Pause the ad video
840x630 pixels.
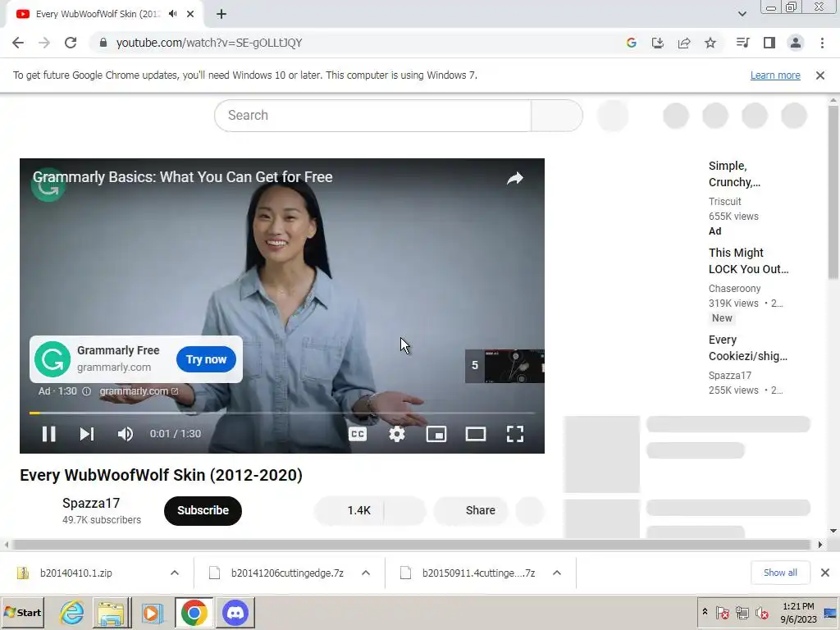point(48,434)
